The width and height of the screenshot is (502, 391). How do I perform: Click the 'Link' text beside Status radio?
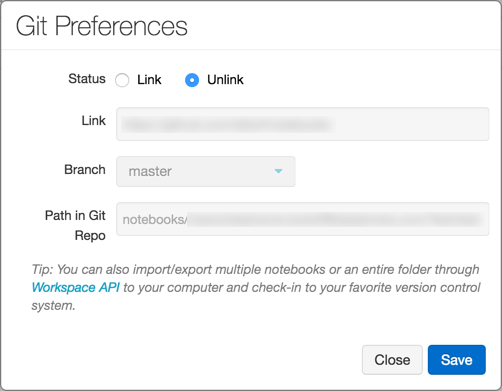[x=149, y=80]
